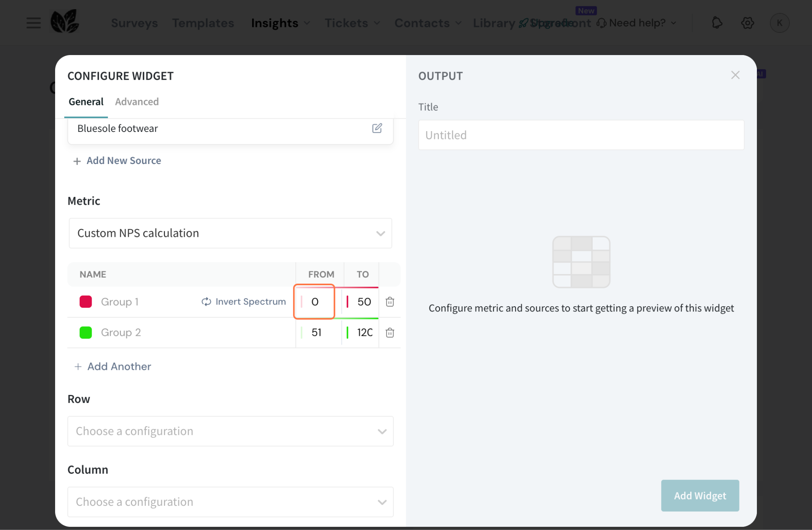Switch to the Advanced tab
Screen dimensions: 812x530
pos(137,102)
